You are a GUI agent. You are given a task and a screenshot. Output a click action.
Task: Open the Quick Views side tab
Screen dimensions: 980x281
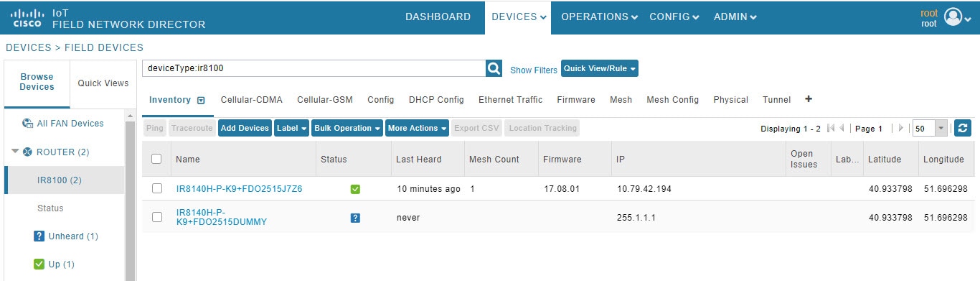point(103,83)
